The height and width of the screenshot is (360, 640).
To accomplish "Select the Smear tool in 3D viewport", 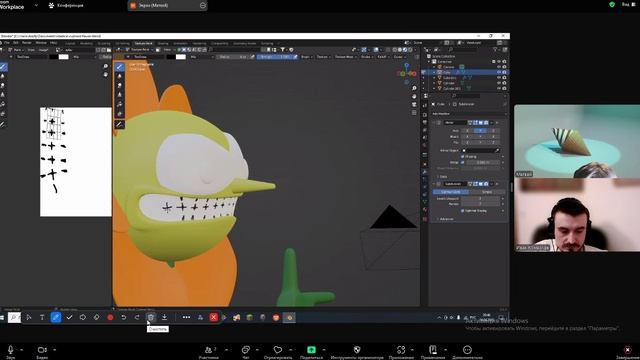I will pyautogui.click(x=119, y=85).
